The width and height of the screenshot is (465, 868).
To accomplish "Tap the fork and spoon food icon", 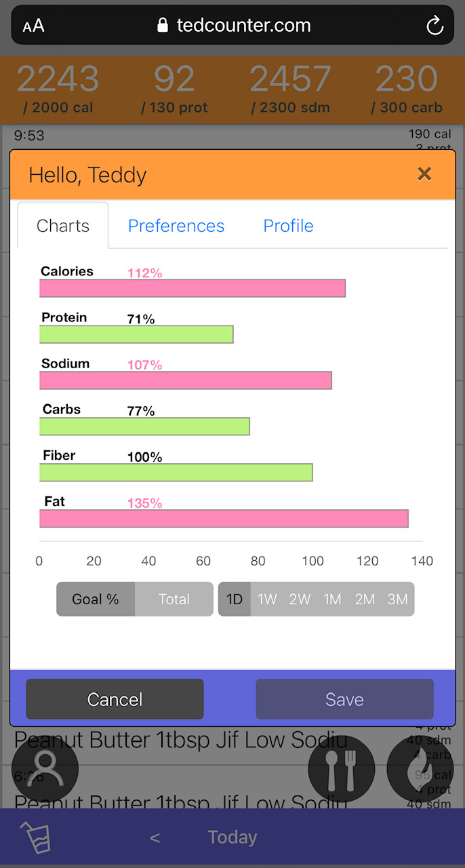I will tap(342, 769).
